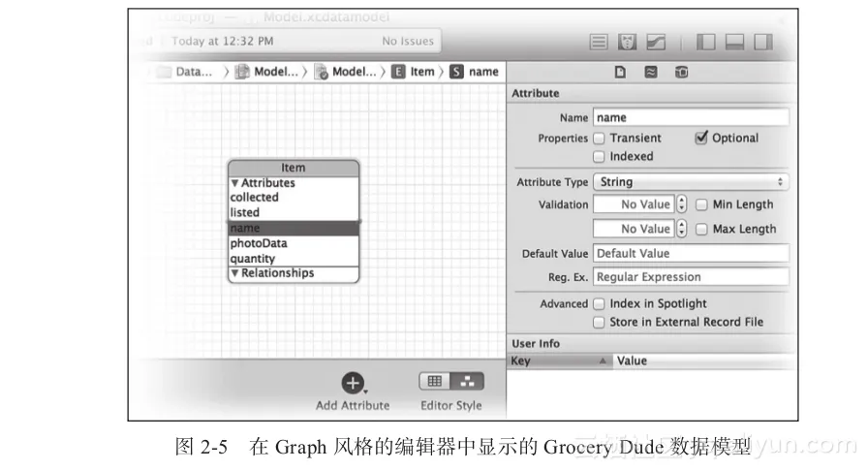This screenshot has height=470, width=868.
Task: Enable the Transient checkbox
Action: 599,138
